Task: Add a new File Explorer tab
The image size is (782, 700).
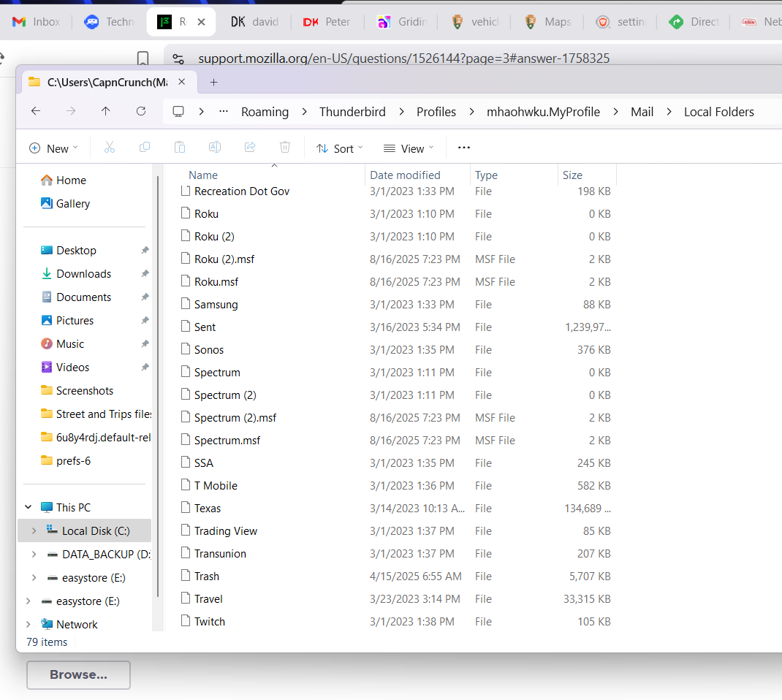Action: pyautogui.click(x=213, y=82)
